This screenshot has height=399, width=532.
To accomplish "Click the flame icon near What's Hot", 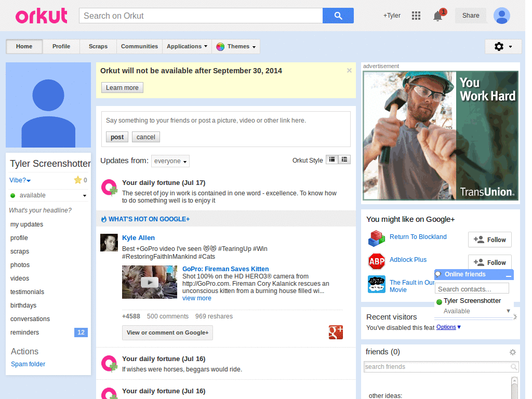I will coord(104,219).
